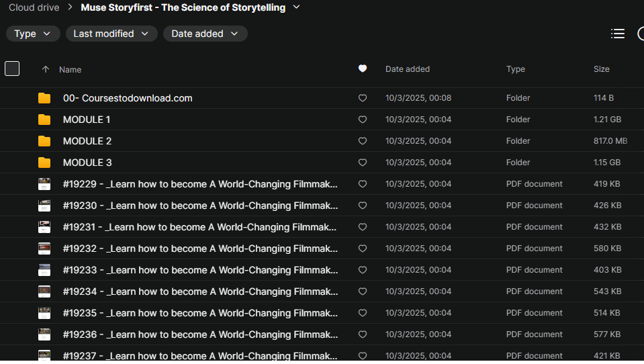Image resolution: width=644 pixels, height=364 pixels.
Task: Favourite the MODULE 2 folder
Action: (x=363, y=141)
